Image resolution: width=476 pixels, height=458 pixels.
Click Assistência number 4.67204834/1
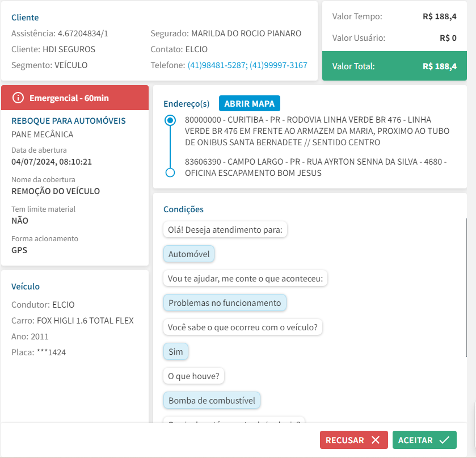83,33
